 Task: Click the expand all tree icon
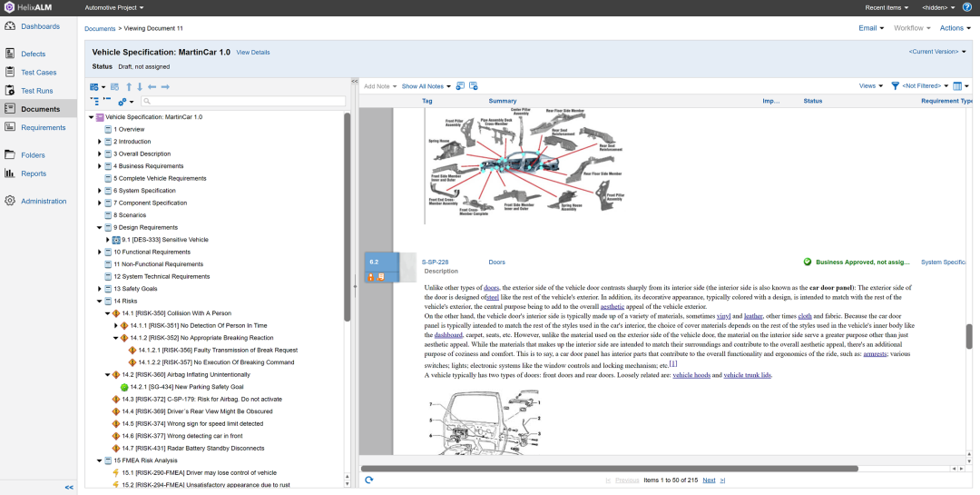pos(94,101)
